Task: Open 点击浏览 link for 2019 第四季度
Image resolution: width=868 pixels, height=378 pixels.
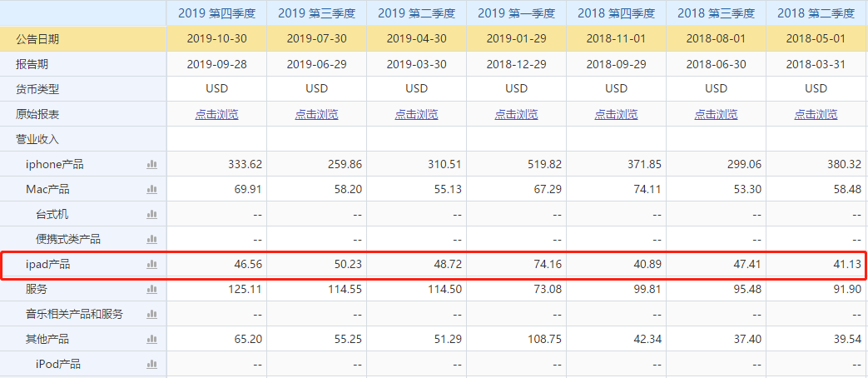Action: click(217, 115)
